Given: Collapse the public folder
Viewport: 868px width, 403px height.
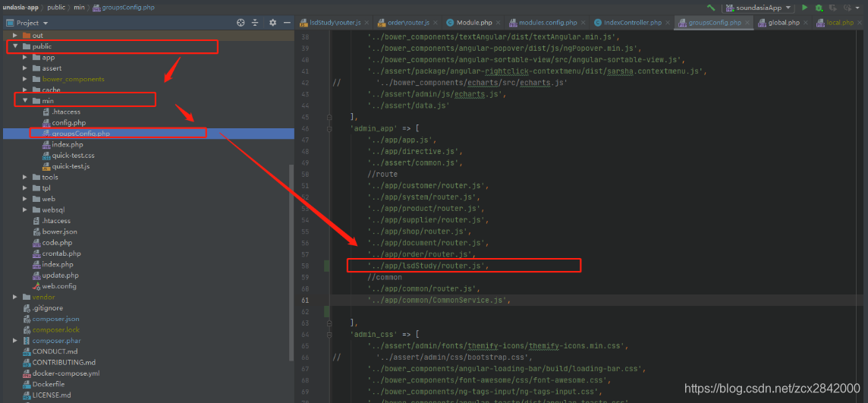Looking at the screenshot, I should [x=15, y=46].
